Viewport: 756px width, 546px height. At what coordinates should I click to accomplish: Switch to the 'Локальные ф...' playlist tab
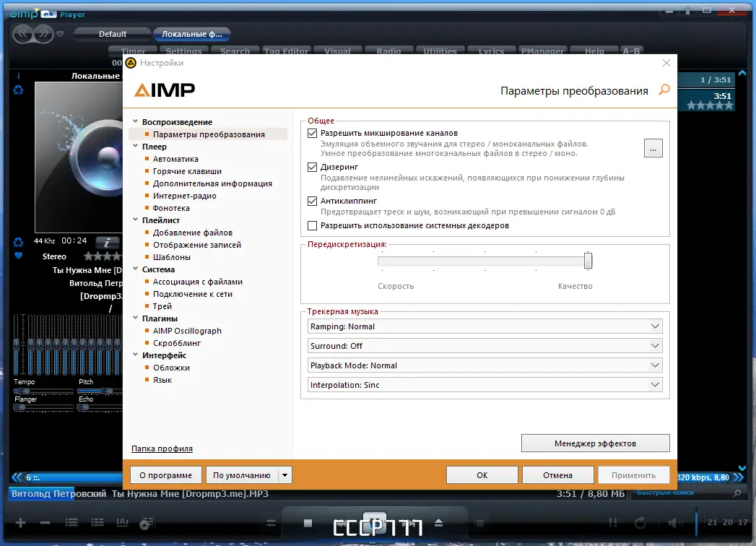192,34
